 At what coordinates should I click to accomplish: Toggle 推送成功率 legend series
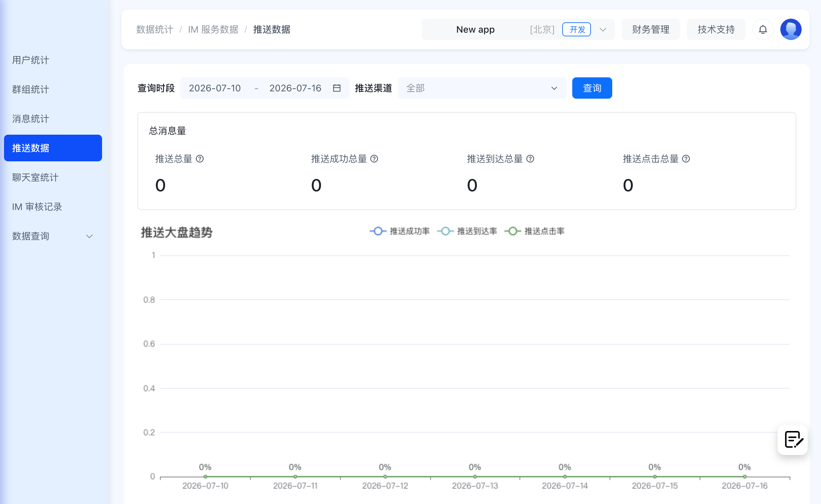(x=399, y=231)
